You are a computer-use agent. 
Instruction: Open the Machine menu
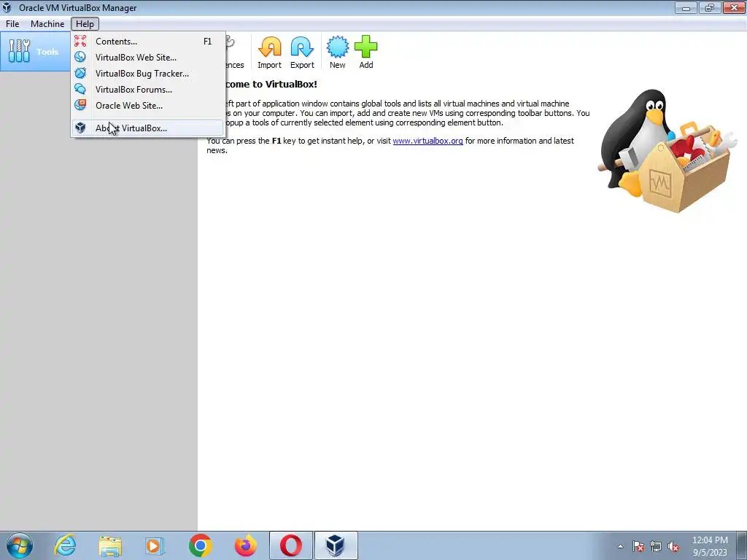click(x=47, y=24)
